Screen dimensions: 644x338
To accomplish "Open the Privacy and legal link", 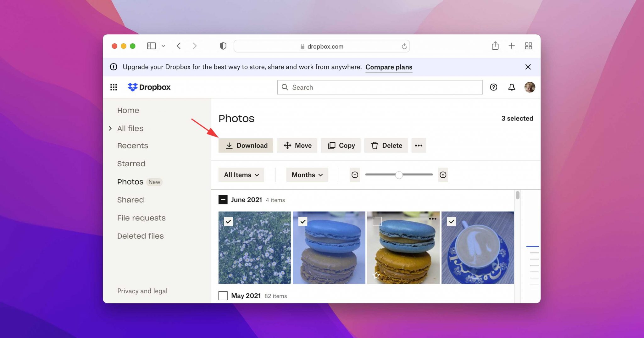I will (x=142, y=291).
